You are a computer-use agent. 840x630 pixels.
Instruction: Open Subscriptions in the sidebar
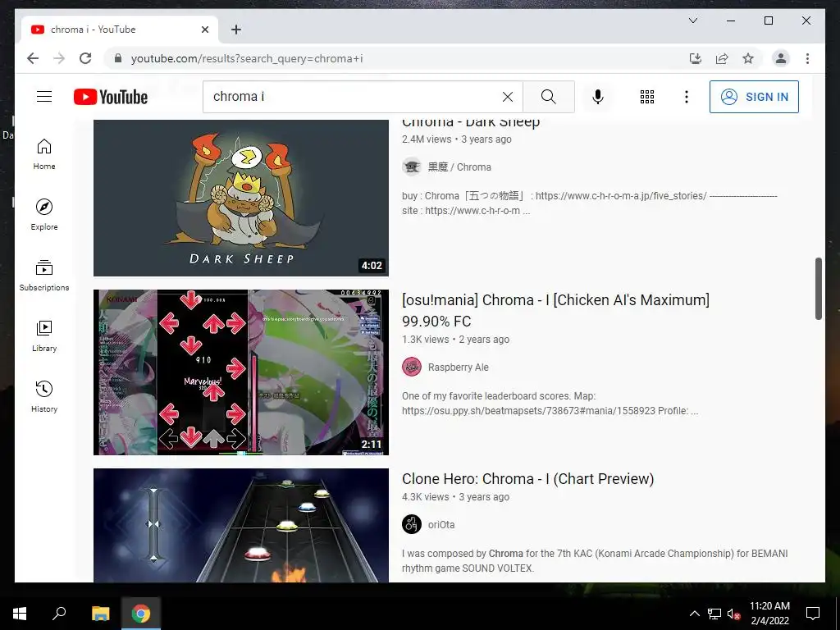pyautogui.click(x=44, y=276)
